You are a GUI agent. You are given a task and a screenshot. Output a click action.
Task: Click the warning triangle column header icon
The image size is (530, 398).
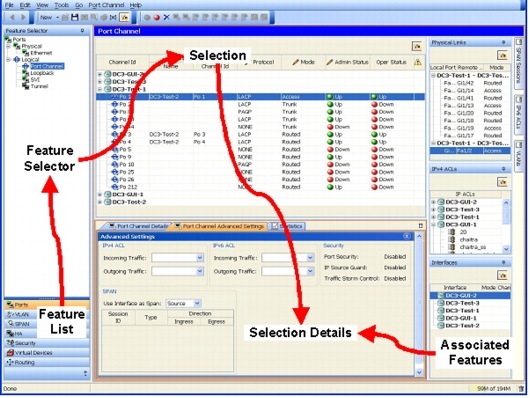point(418,62)
